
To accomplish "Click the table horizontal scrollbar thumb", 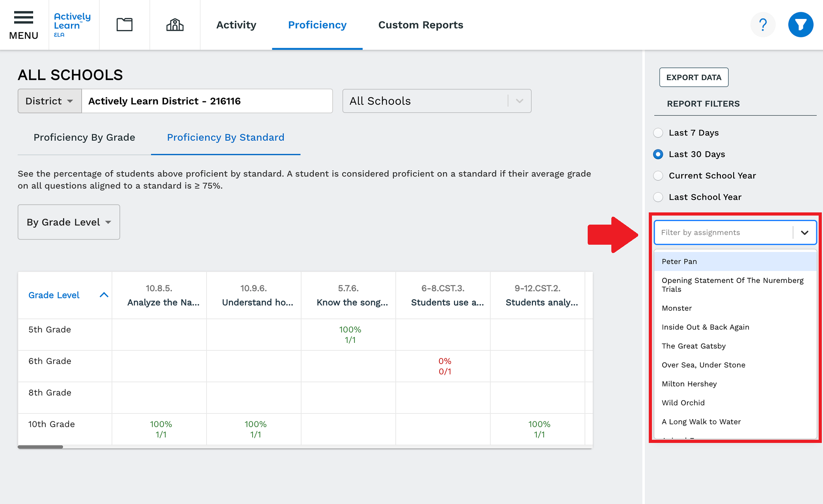I will [x=40, y=447].
